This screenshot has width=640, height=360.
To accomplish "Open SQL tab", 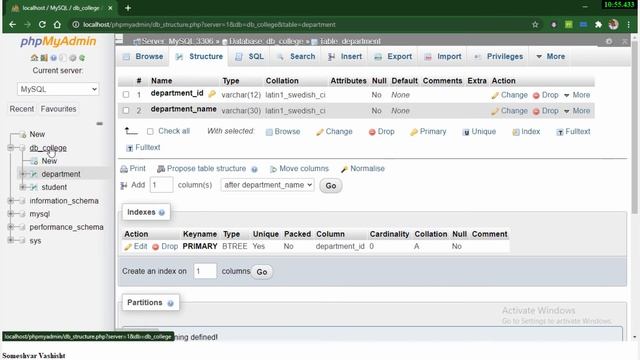I will [x=249, y=56].
